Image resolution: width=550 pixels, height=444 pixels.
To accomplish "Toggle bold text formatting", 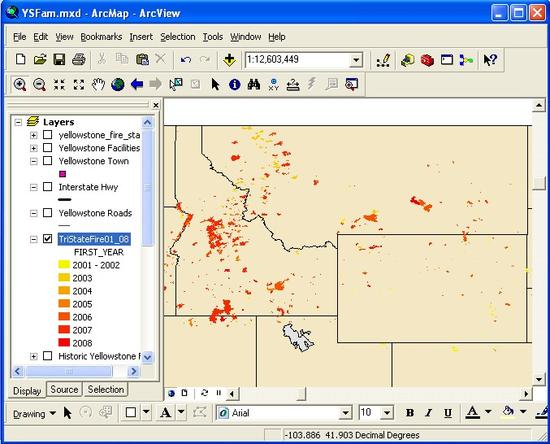I will 409,413.
